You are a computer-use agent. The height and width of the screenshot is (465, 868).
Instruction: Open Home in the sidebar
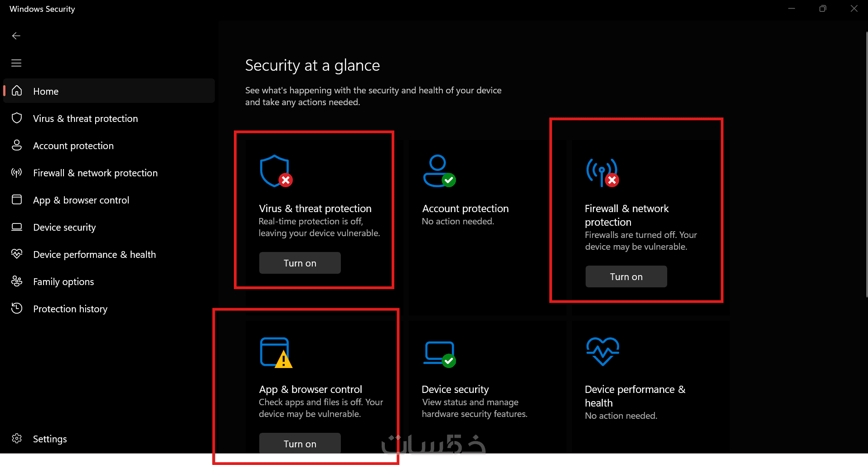(x=46, y=91)
